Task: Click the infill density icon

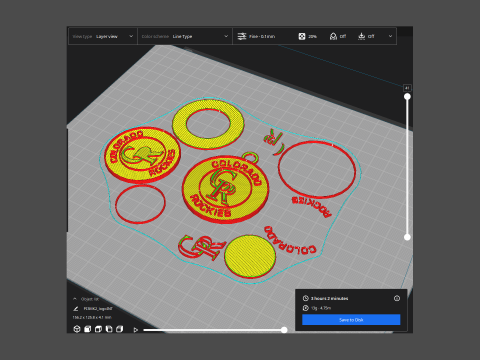Action: [302, 36]
